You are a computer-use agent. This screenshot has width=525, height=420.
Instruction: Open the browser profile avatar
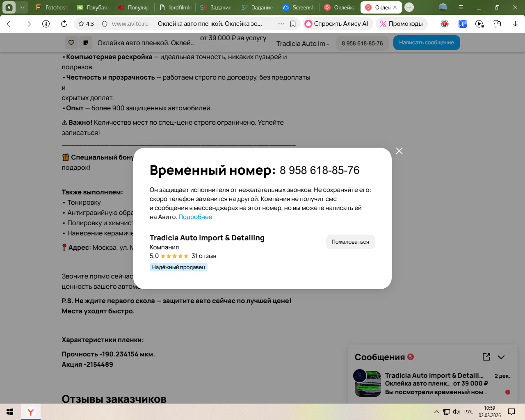click(x=443, y=7)
